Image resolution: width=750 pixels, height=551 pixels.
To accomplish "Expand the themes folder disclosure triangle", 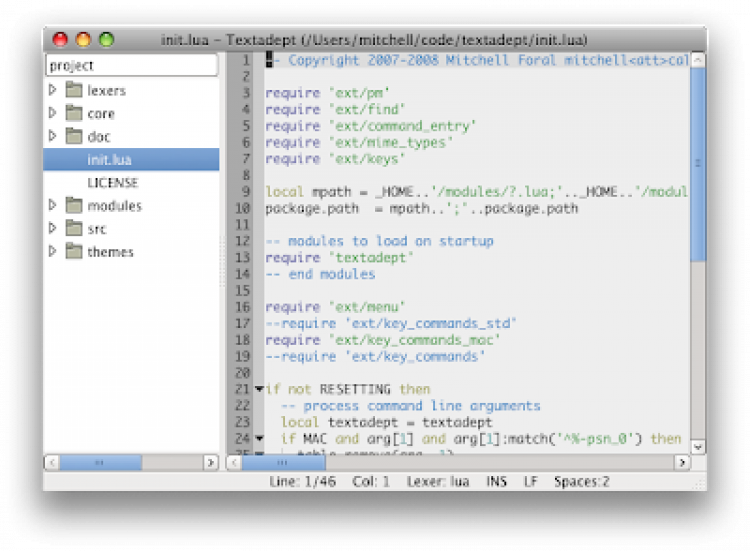I will tap(53, 251).
